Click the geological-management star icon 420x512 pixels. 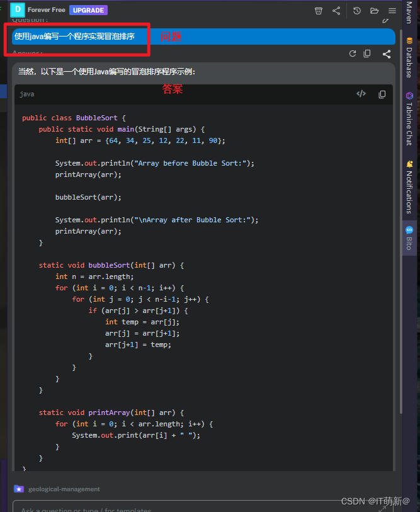pyautogui.click(x=19, y=489)
